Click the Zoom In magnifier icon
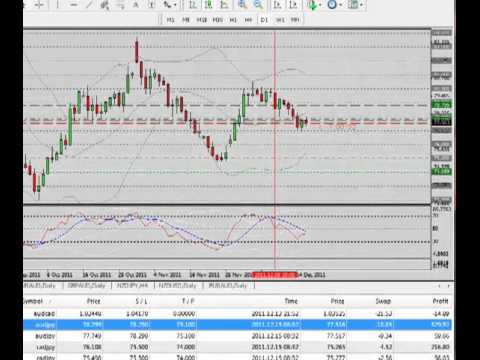Screen dimensions: 480x360 click(242, 5)
